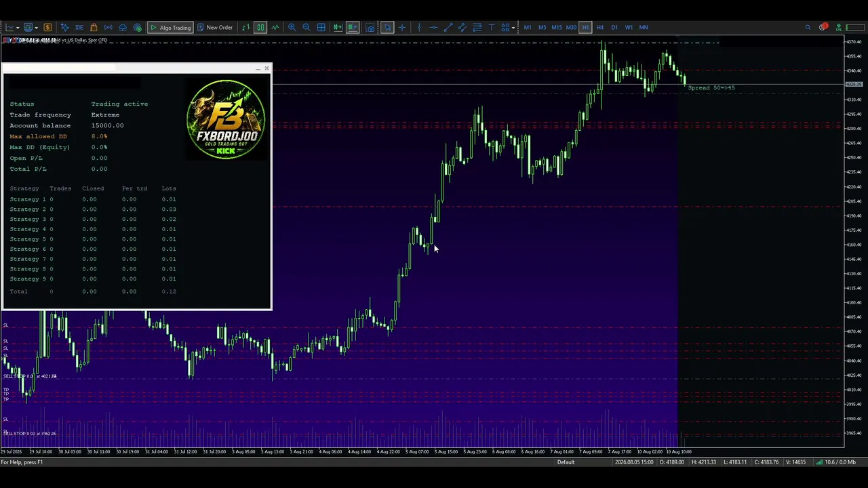Switch chart to candlesticks type

coord(260,27)
